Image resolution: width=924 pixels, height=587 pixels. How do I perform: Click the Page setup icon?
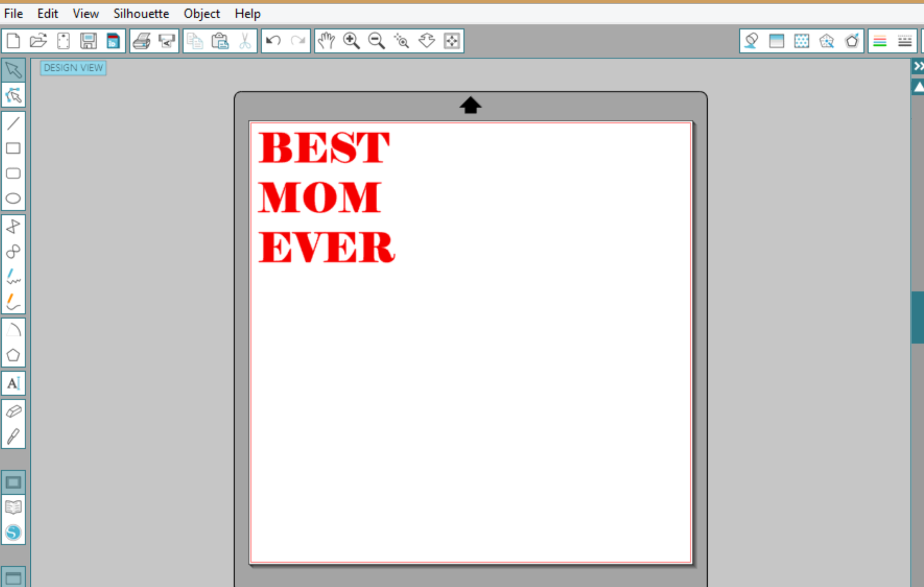[x=63, y=41]
